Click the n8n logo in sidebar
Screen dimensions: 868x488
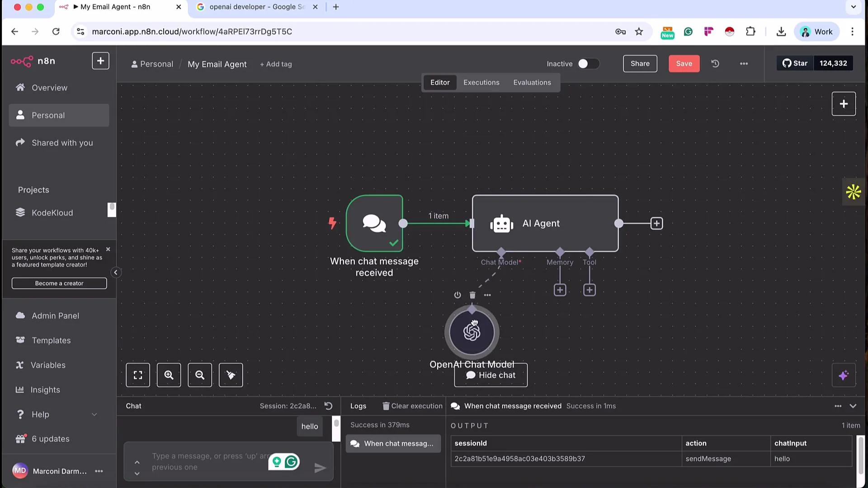point(33,61)
